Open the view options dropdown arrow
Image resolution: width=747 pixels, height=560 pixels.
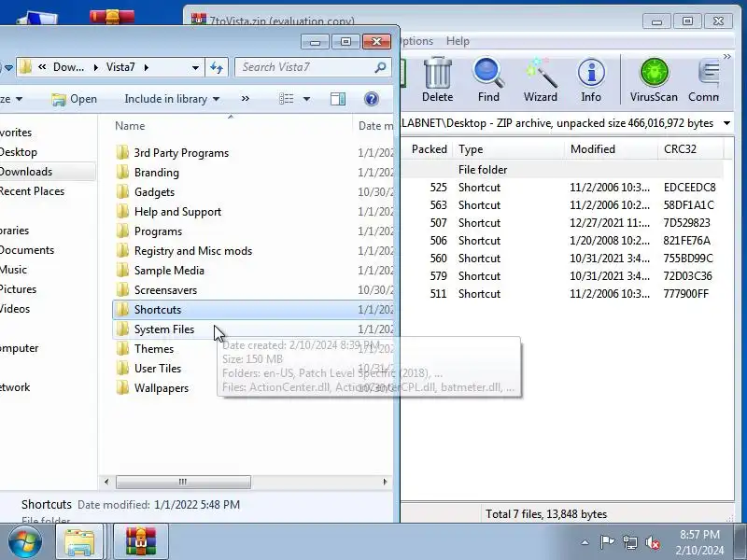pos(307,99)
